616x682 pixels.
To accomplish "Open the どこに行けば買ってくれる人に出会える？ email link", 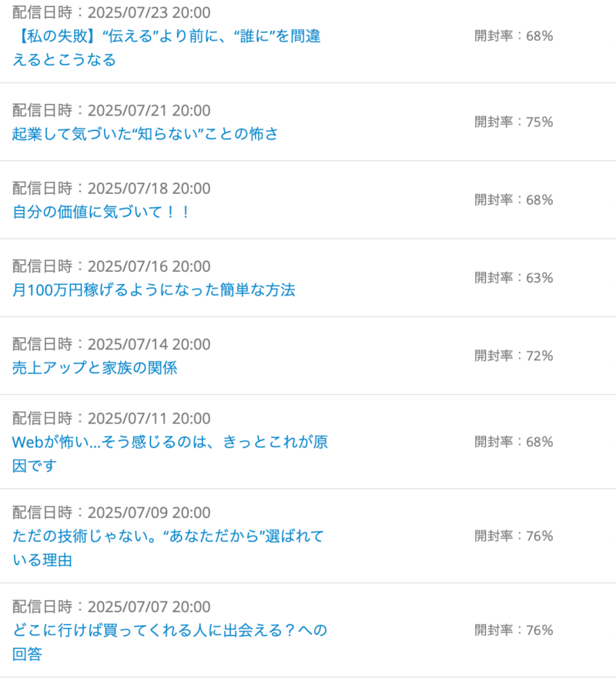I will coord(169,642).
